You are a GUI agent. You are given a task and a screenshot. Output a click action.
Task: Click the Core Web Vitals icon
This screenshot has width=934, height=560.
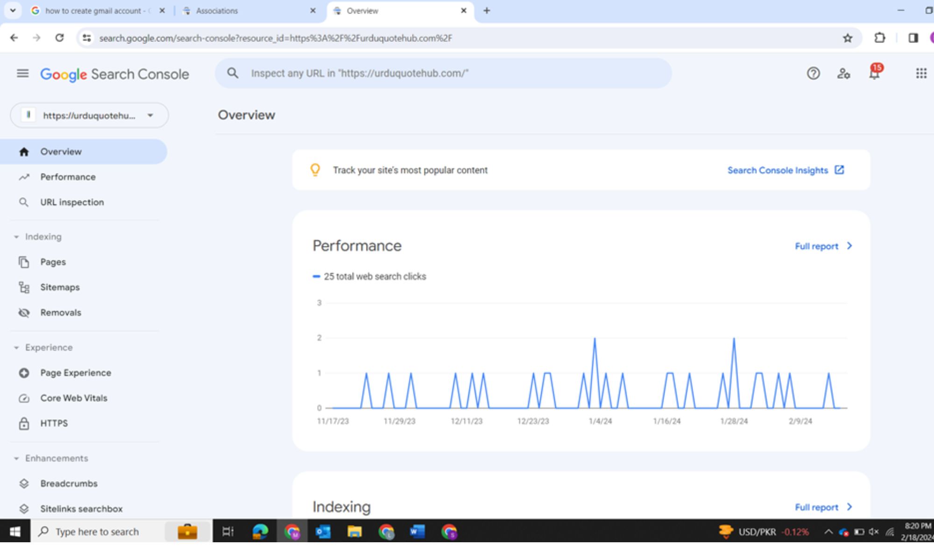pos(23,398)
